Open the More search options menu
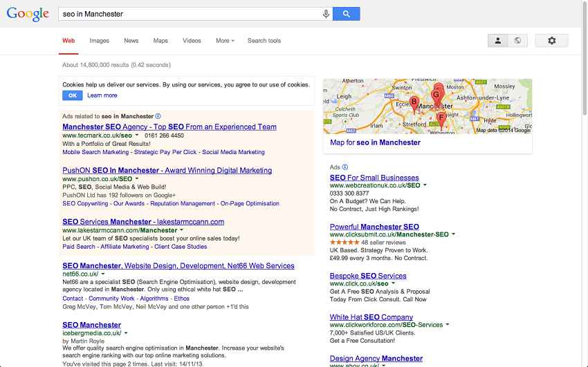Image resolution: width=588 pixels, height=367 pixels. coord(225,41)
